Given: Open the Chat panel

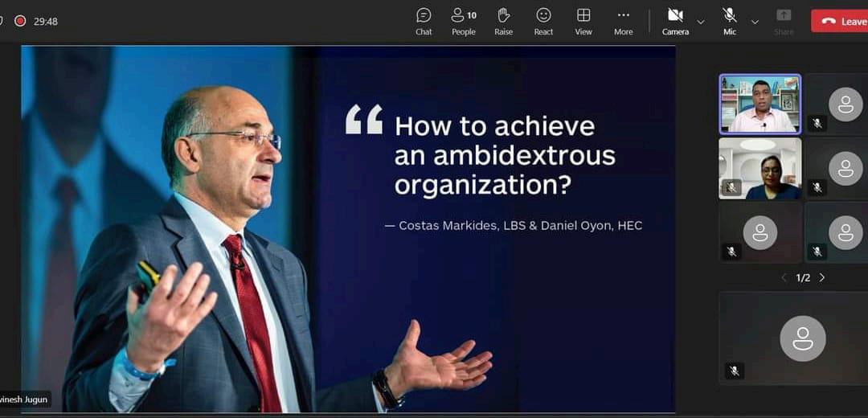Looking at the screenshot, I should pyautogui.click(x=424, y=22).
